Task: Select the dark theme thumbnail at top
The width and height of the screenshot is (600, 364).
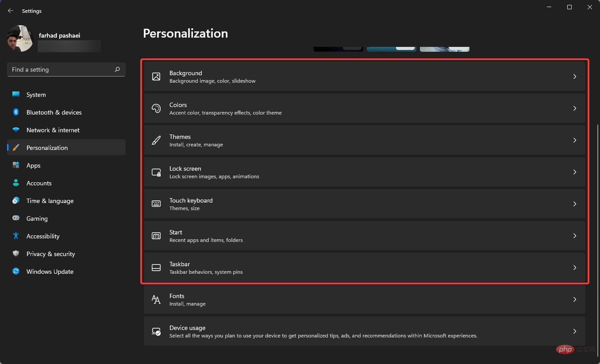Action: (x=338, y=49)
